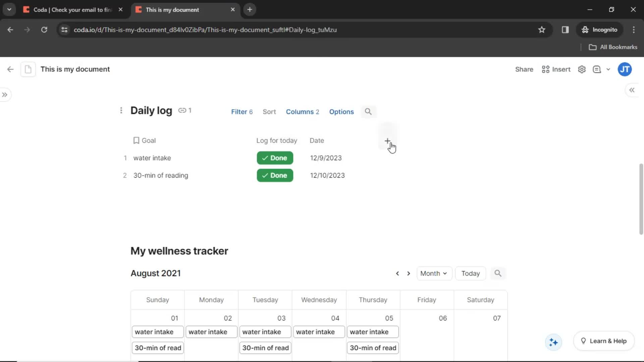644x362 pixels.
Task: Click the Month view dropdown in wellness tracker
Action: point(433,273)
